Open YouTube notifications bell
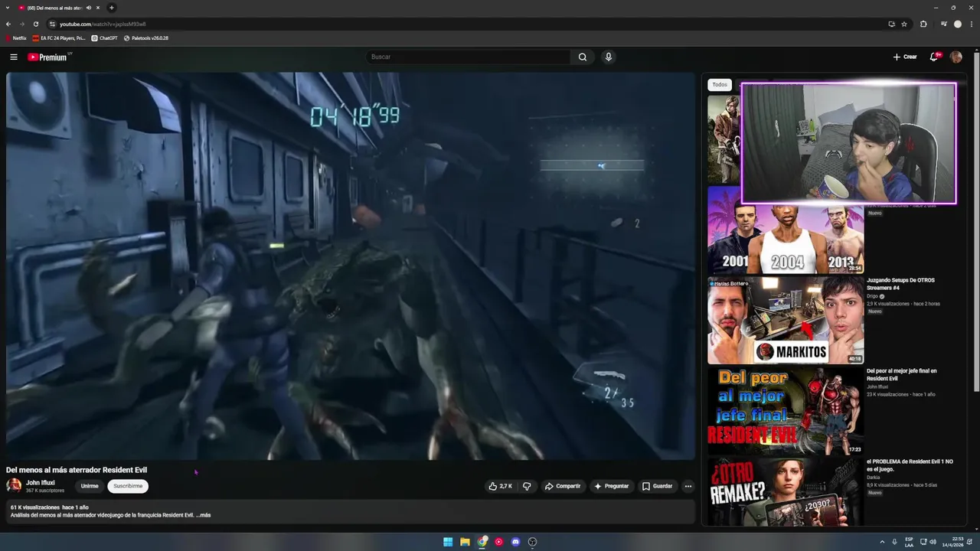Screen dimensions: 980x551 pos(934,57)
